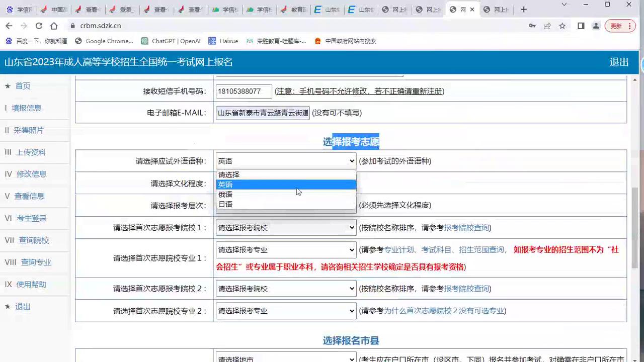Viewport: 644px width, 362px height.
Task: Click 退出 in the blue header
Action: coord(619,62)
